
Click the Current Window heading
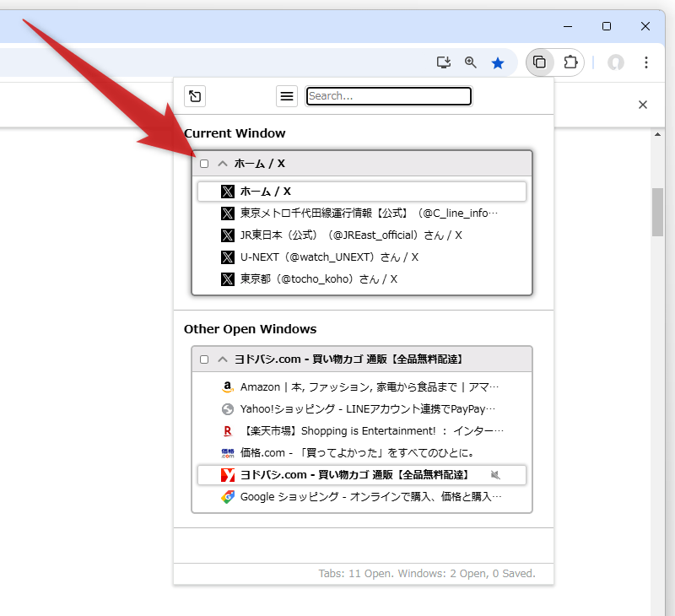[235, 133]
